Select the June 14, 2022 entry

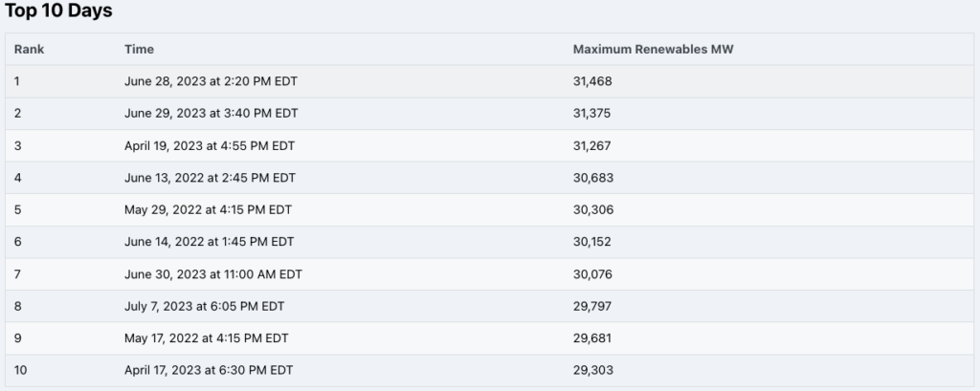[209, 242]
